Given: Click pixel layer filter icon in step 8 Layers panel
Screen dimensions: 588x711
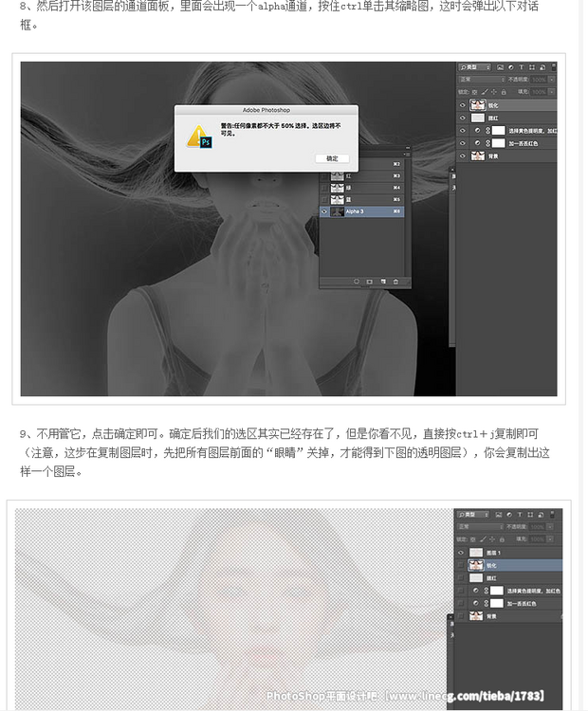Looking at the screenshot, I should tap(500, 67).
